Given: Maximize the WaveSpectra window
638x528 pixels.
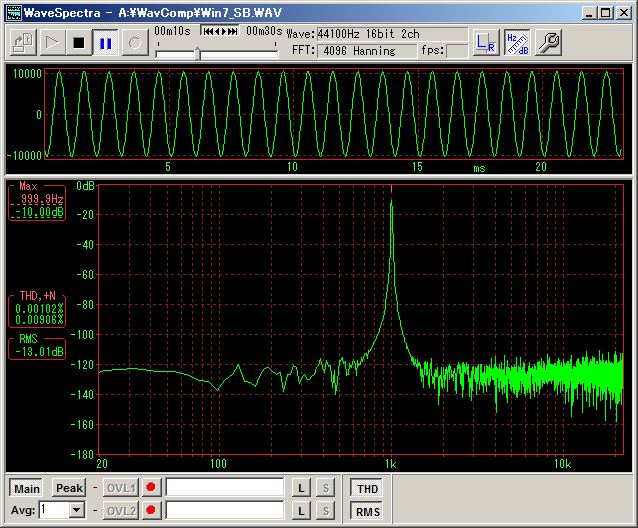Looking at the screenshot, I should 606,13.
